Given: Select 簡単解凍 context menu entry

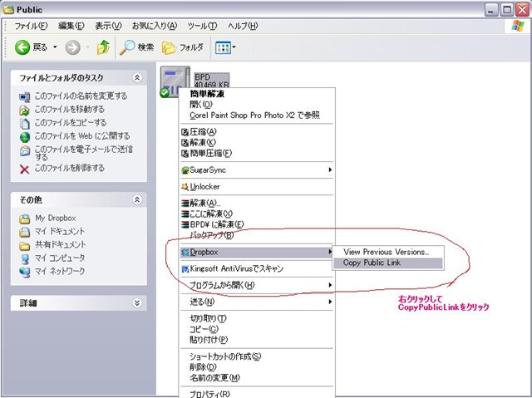Looking at the screenshot, I should tap(257, 94).
